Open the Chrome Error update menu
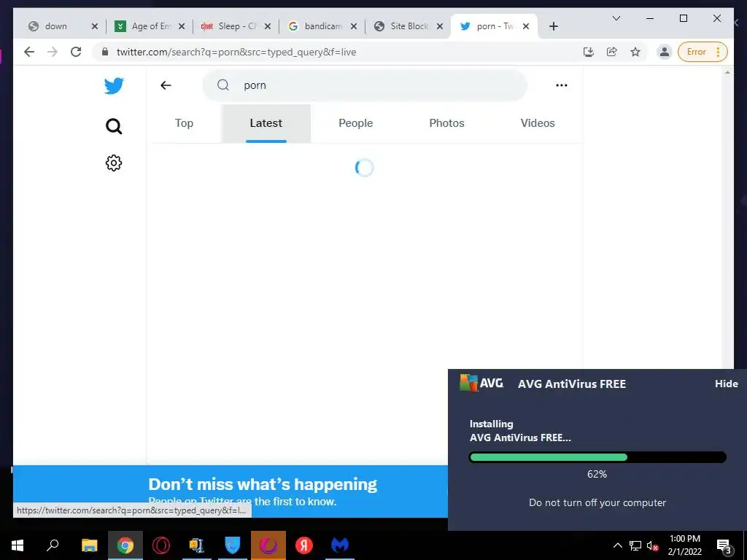Screen dimensions: 747x560 pyautogui.click(x=703, y=52)
